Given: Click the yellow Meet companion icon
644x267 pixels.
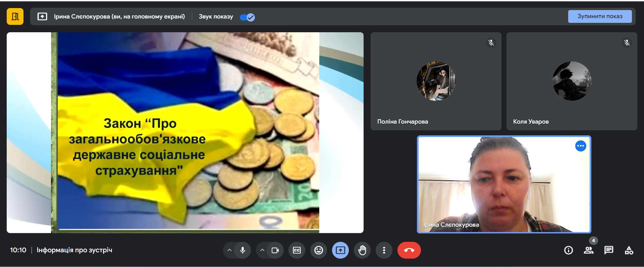Looking at the screenshot, I should 15,16.
